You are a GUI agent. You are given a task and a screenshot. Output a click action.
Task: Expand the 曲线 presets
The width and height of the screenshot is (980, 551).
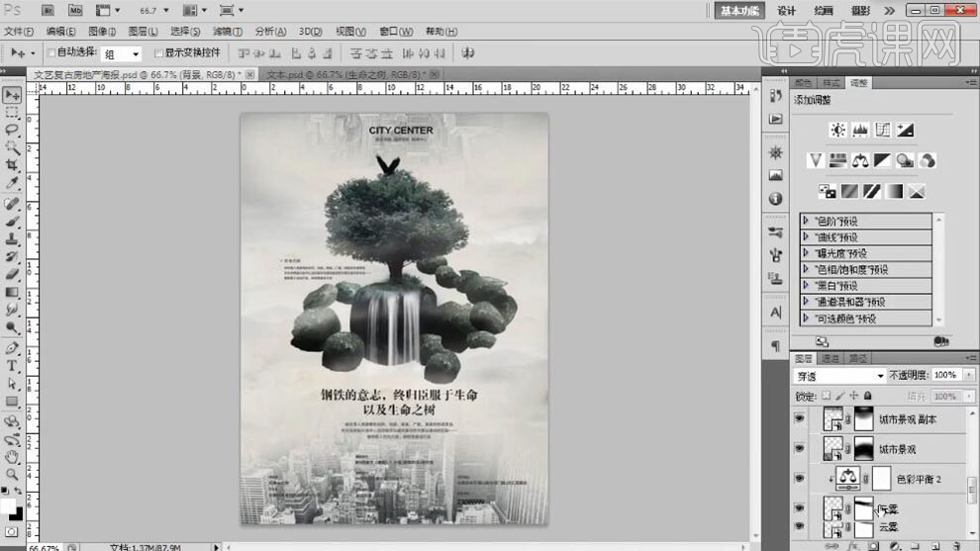click(x=806, y=236)
